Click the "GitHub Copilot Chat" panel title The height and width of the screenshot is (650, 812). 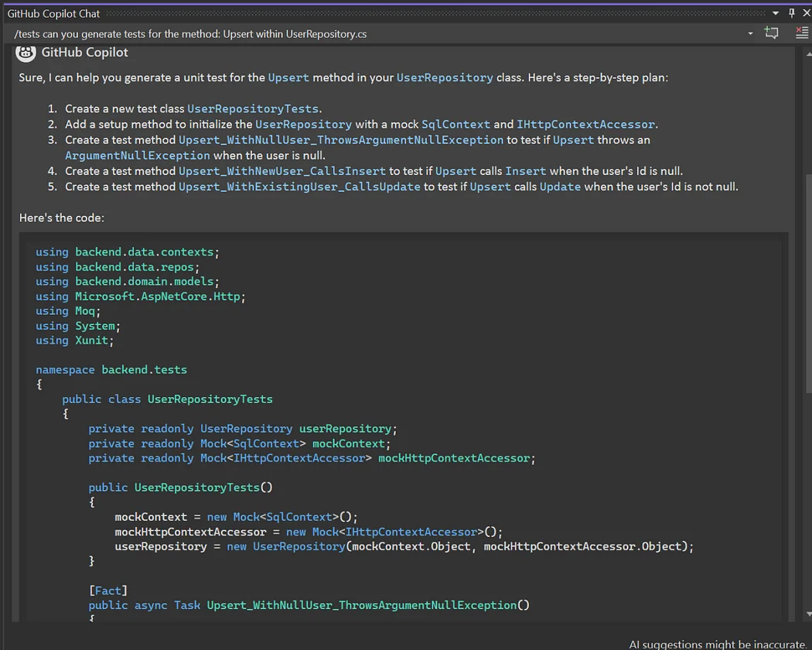(x=53, y=14)
